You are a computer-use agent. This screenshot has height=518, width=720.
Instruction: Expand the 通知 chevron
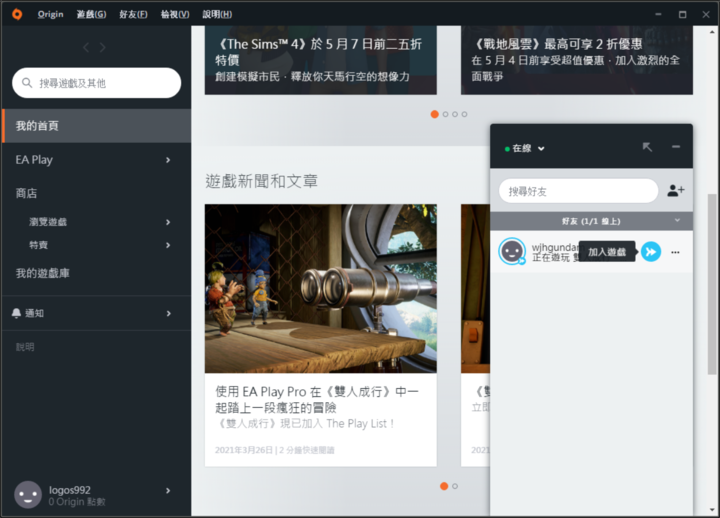169,313
